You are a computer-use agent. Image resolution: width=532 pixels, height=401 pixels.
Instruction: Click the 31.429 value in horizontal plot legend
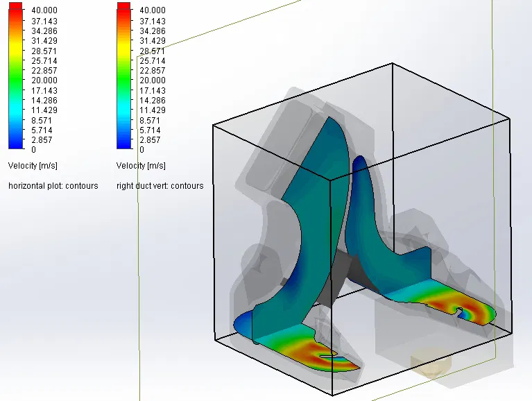(x=44, y=41)
